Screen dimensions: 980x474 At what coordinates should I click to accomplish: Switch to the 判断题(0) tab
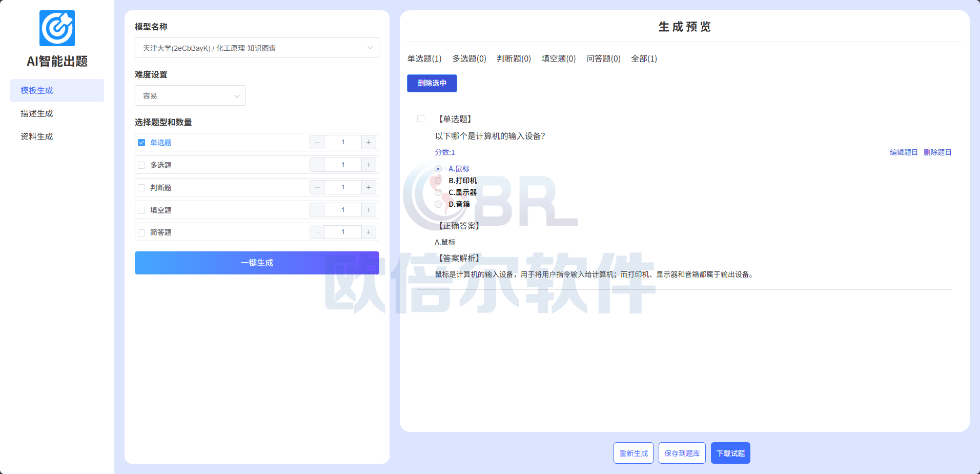click(x=514, y=58)
